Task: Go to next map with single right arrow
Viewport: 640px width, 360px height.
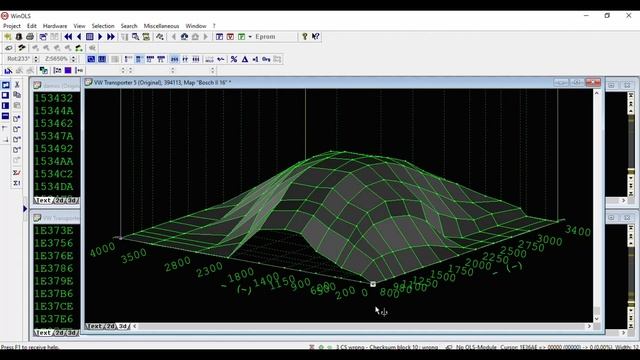Action: tap(100, 37)
